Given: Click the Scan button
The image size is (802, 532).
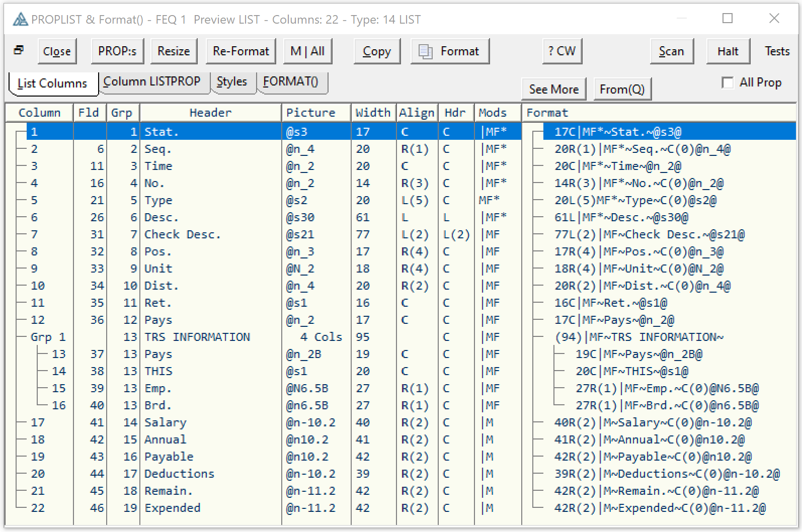Looking at the screenshot, I should tap(672, 51).
